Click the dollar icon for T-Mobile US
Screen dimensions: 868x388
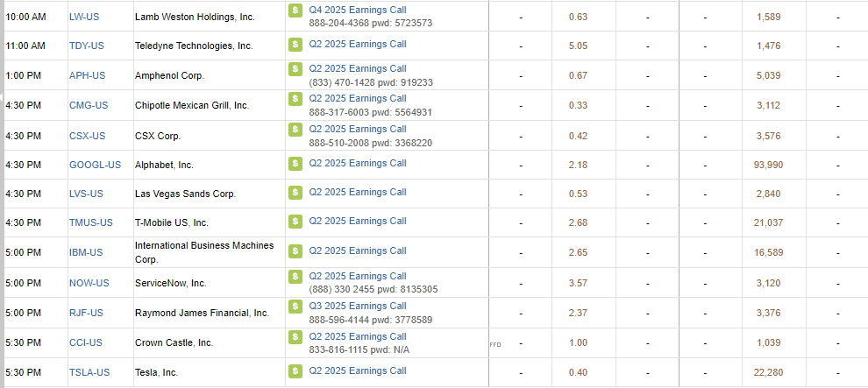coord(295,221)
